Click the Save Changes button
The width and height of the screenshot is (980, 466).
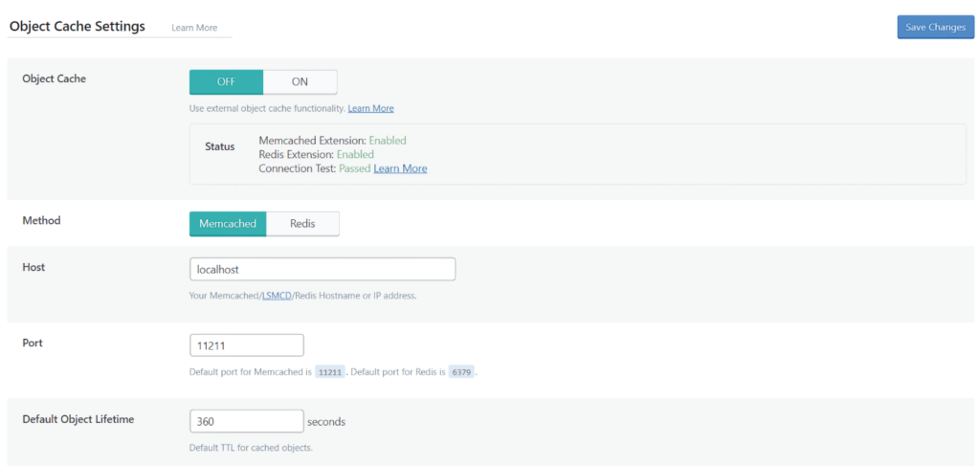click(934, 27)
